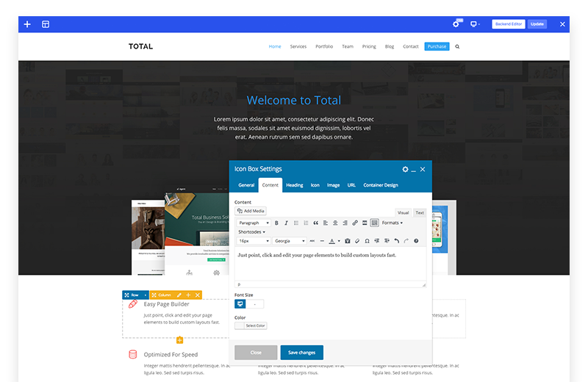Clear formatting with eraser icon

pyautogui.click(x=357, y=241)
